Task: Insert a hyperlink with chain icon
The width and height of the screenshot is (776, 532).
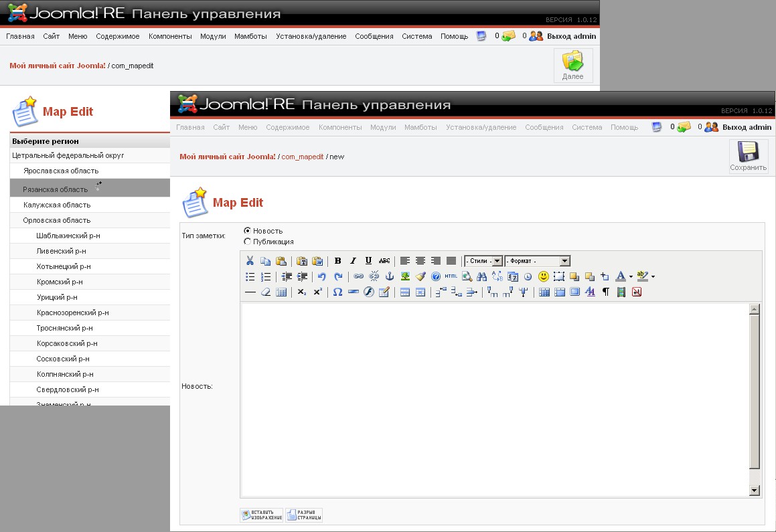Action: tap(358, 276)
